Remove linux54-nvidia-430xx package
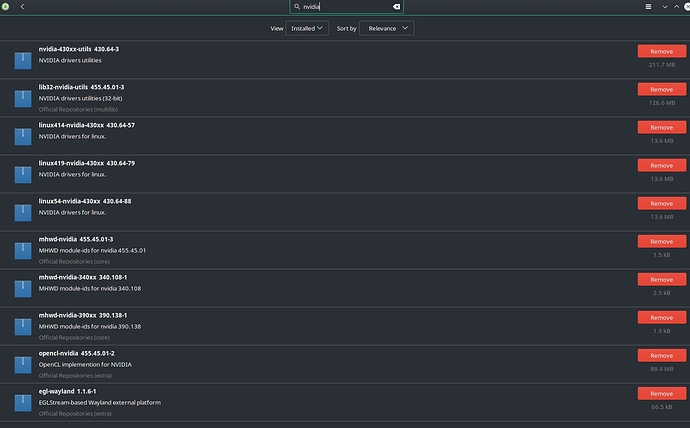 [x=662, y=204]
